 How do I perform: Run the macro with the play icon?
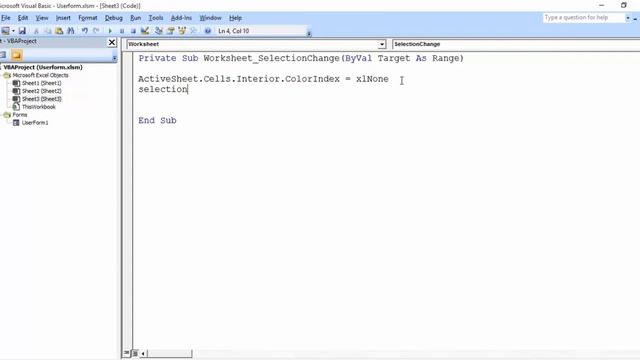coord(110,31)
